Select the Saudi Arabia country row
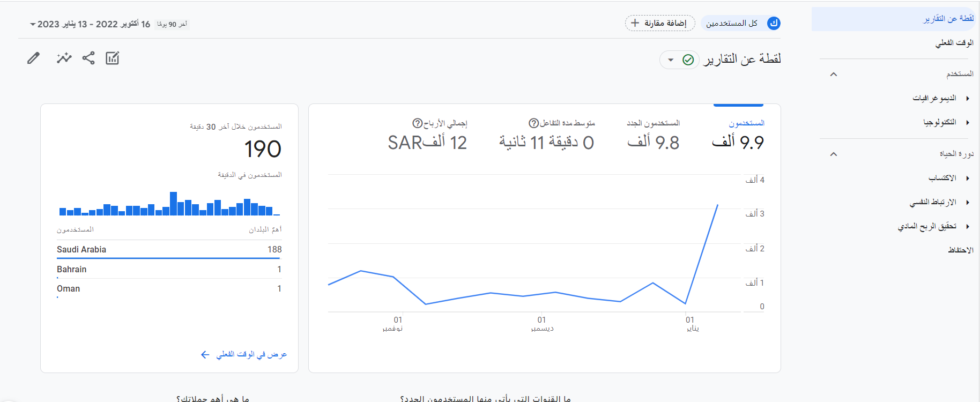Image resolution: width=980 pixels, height=402 pixels. [169, 249]
